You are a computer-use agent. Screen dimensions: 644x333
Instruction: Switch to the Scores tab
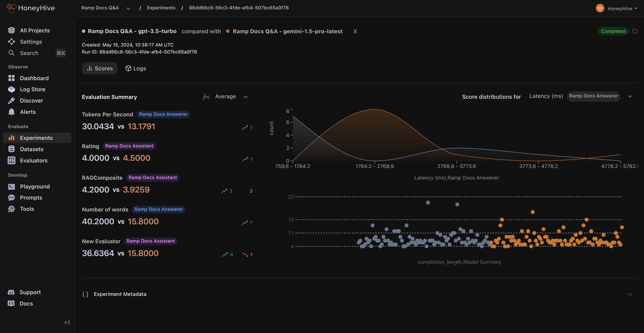coord(100,68)
